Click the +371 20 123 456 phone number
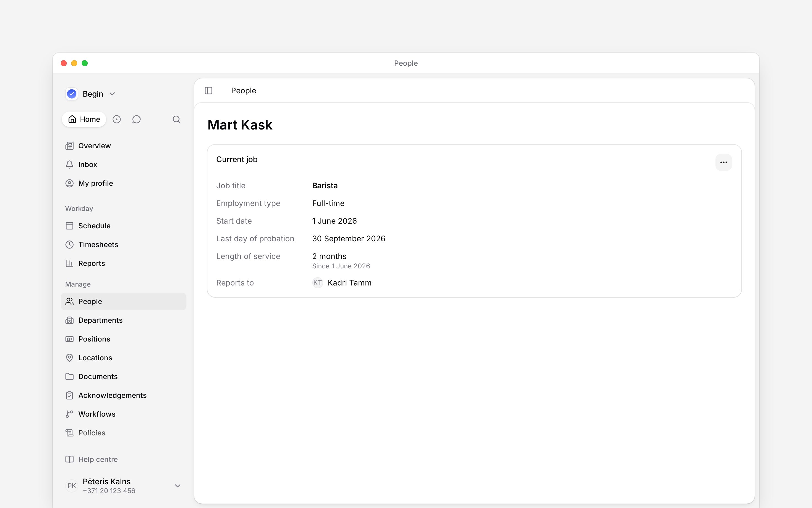This screenshot has width=812, height=508. [x=109, y=491]
